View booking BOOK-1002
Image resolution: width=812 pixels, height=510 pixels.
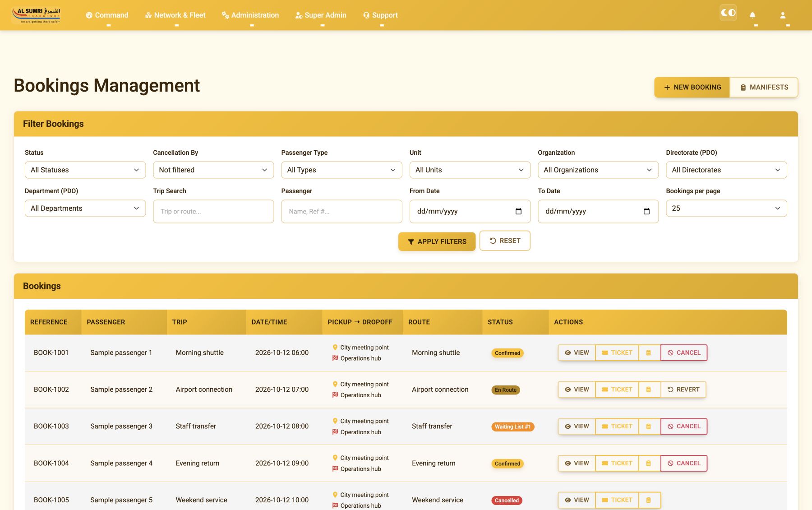pos(577,389)
